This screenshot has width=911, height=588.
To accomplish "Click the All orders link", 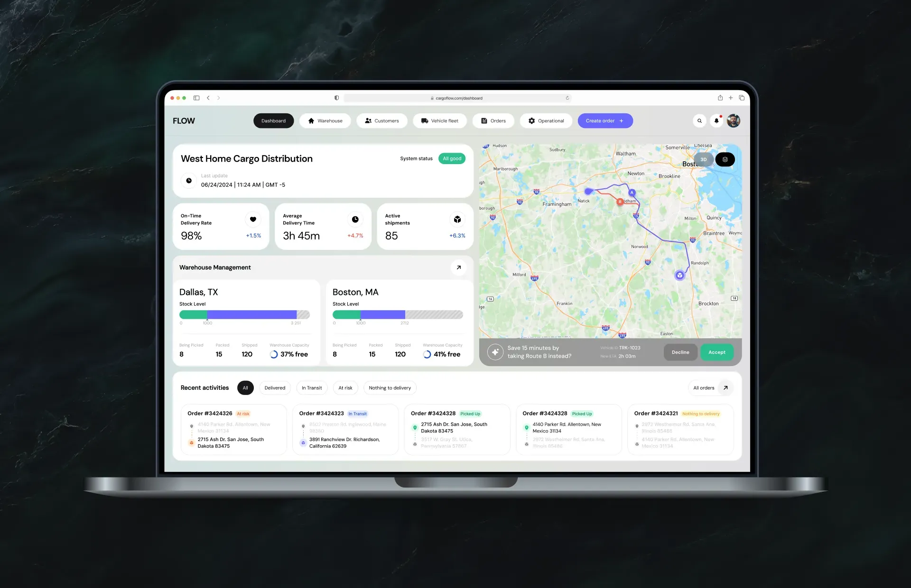I will (704, 388).
